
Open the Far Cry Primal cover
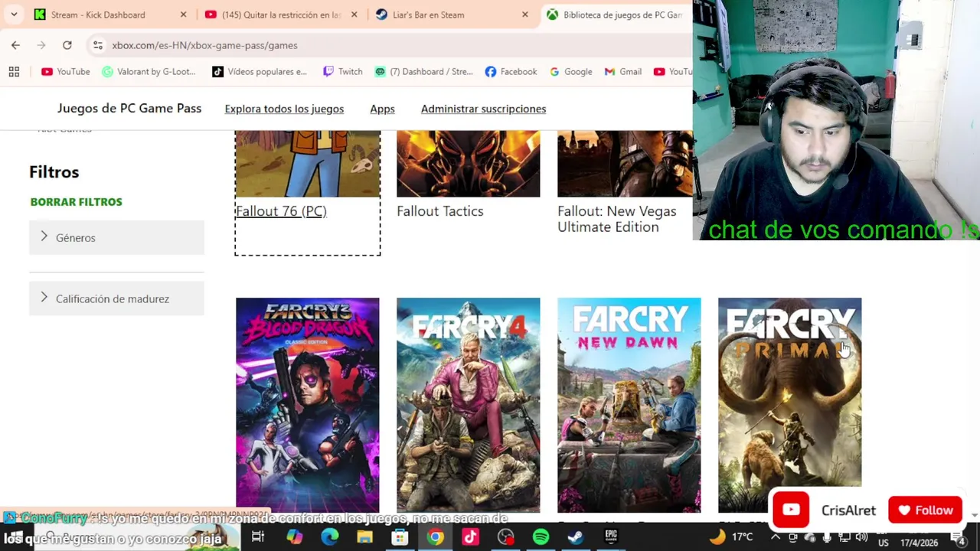pyautogui.click(x=789, y=393)
